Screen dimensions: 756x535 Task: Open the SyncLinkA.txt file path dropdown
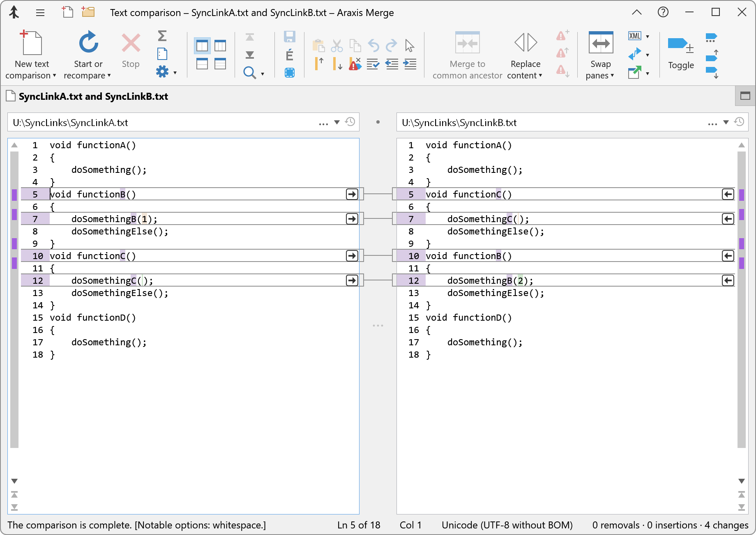337,122
